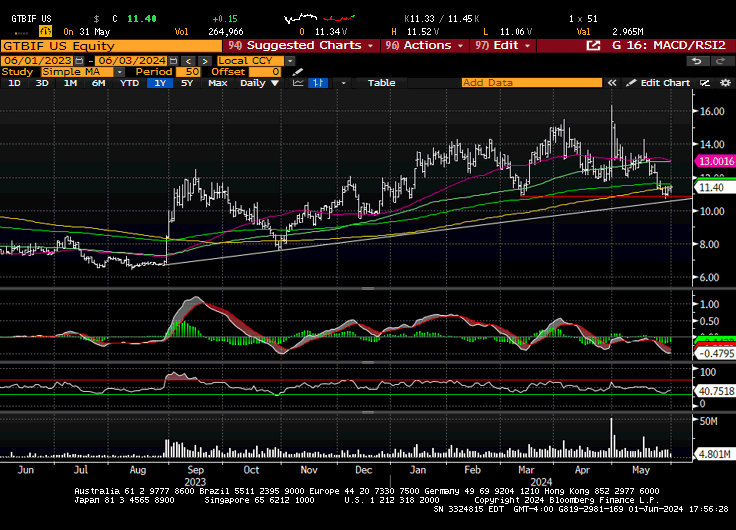Select the bar chart style icon
Viewport: 736px width, 530px height.
click(x=318, y=83)
